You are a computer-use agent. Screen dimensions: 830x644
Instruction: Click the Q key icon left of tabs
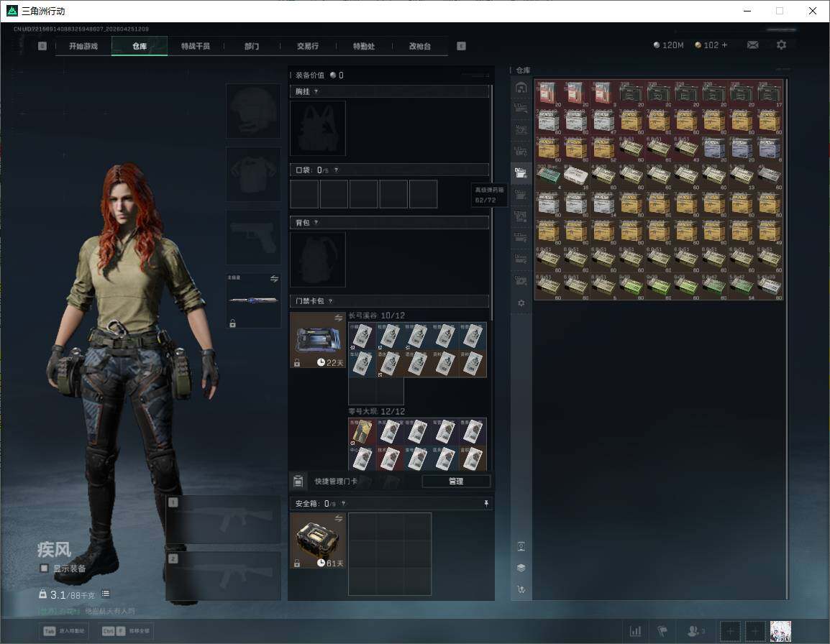point(42,46)
